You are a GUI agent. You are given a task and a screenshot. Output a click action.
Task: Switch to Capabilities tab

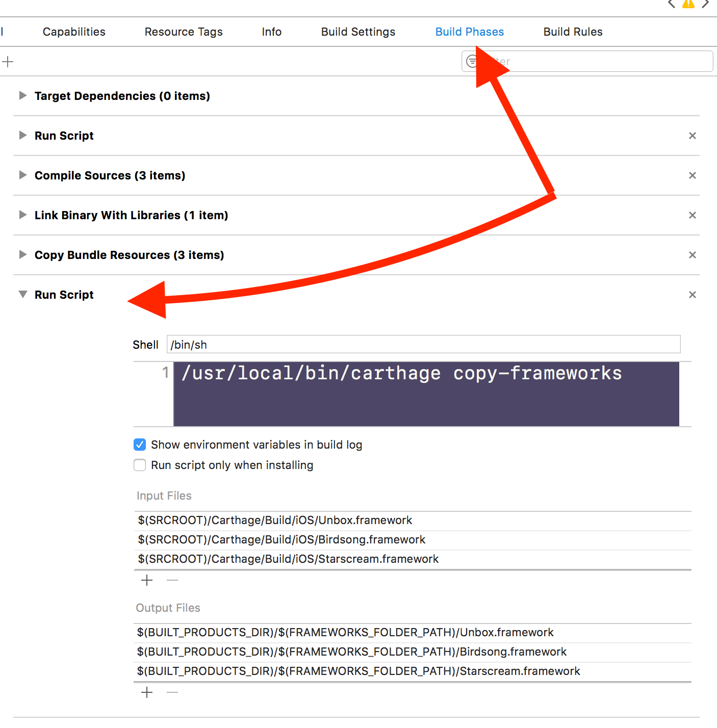tap(74, 32)
